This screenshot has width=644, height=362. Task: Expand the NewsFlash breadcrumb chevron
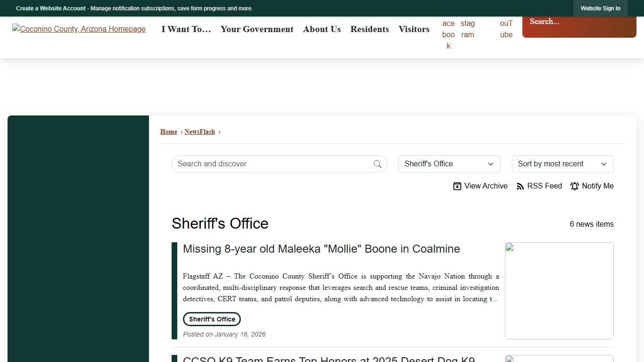[221, 132]
